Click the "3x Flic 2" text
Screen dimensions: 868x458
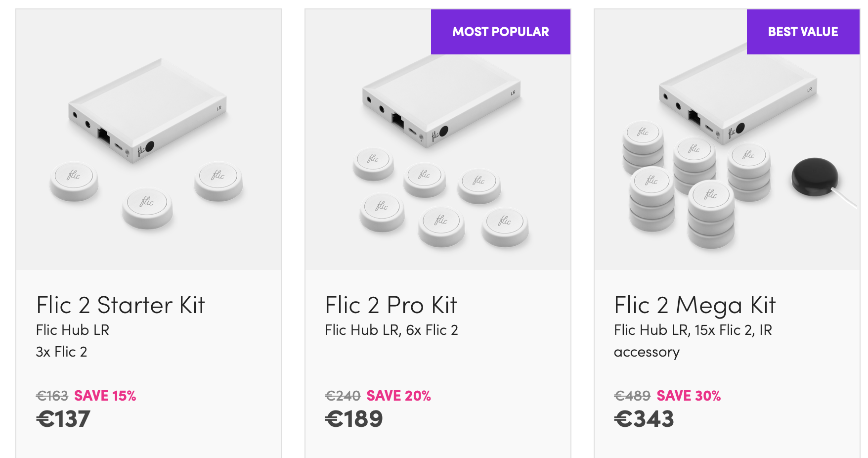[61, 352]
